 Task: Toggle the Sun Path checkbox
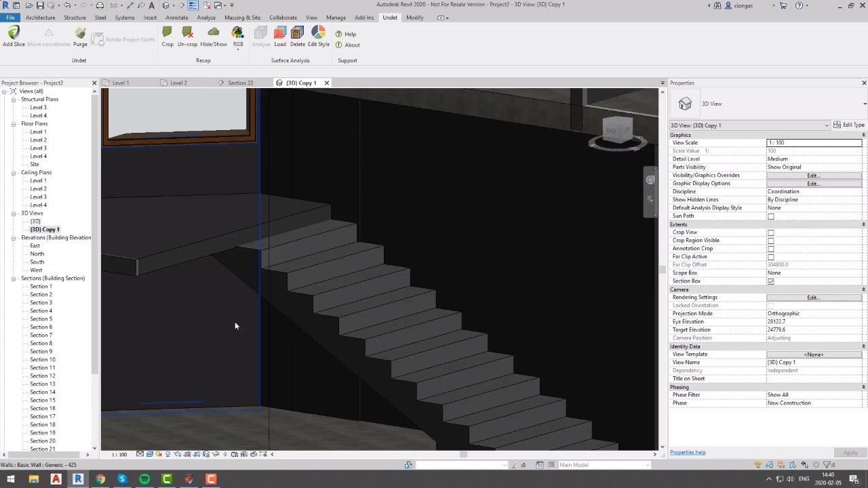pyautogui.click(x=770, y=216)
